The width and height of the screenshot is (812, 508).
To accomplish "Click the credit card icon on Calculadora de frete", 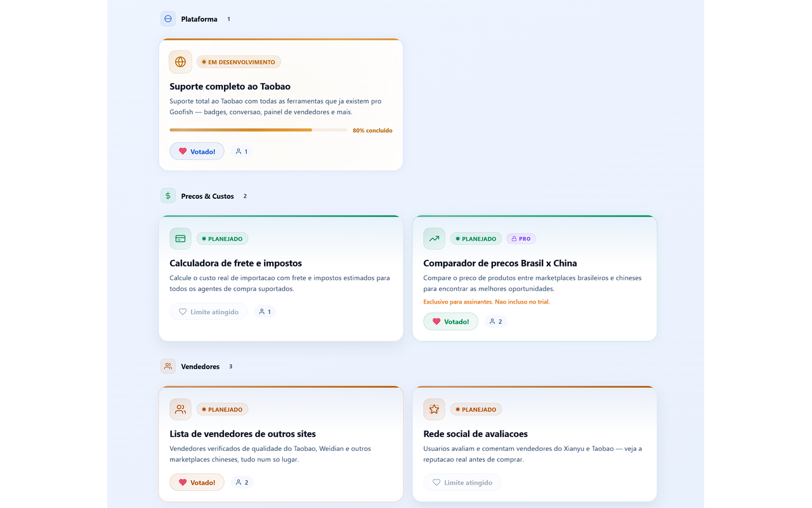I will pos(180,238).
